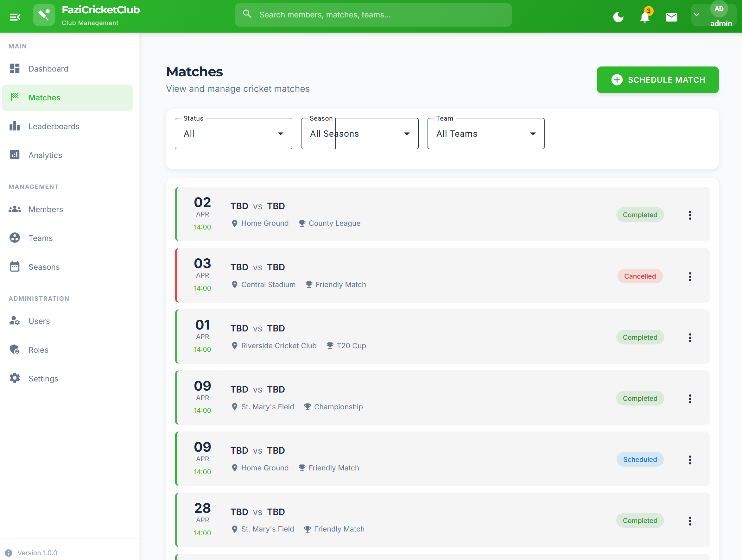Open the mail envelope icon

click(671, 17)
